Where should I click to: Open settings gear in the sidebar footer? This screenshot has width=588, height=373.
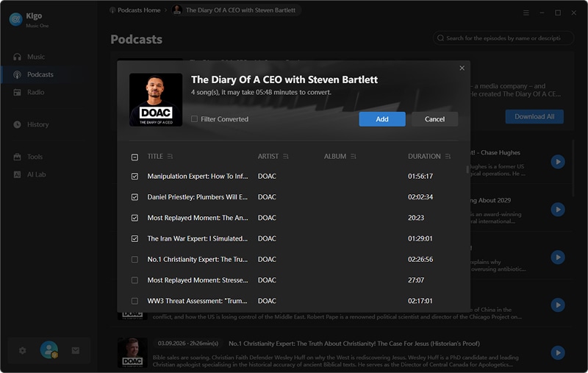point(23,350)
